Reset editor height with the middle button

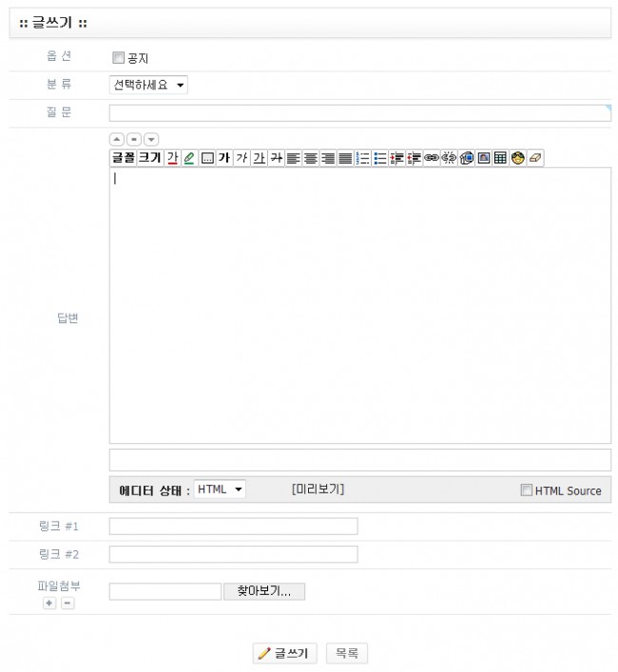[x=134, y=140]
